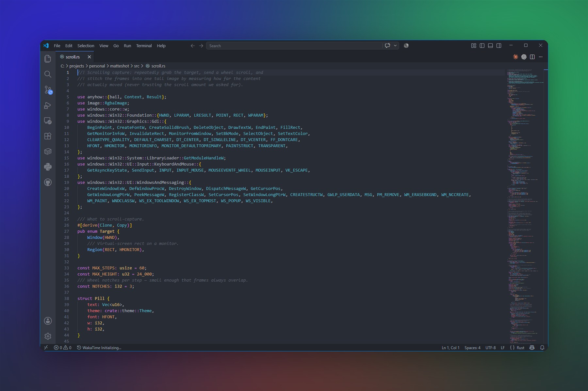588x391 pixels.
Task: Go forward with the right arrow
Action: pyautogui.click(x=201, y=46)
